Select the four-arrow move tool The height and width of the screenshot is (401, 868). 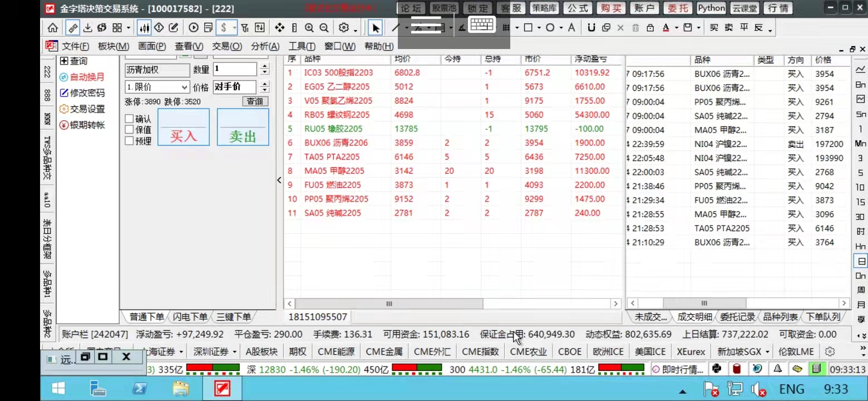(x=279, y=28)
